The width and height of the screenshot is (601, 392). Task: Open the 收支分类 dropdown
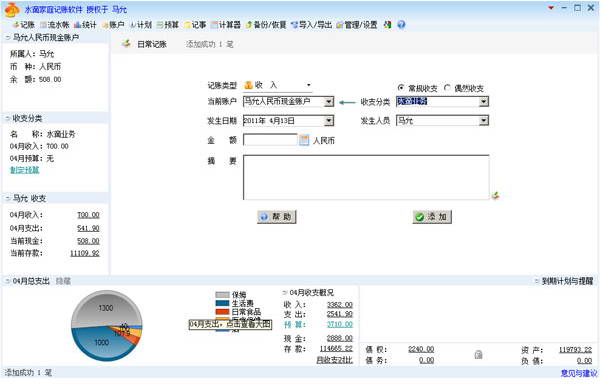click(x=484, y=102)
